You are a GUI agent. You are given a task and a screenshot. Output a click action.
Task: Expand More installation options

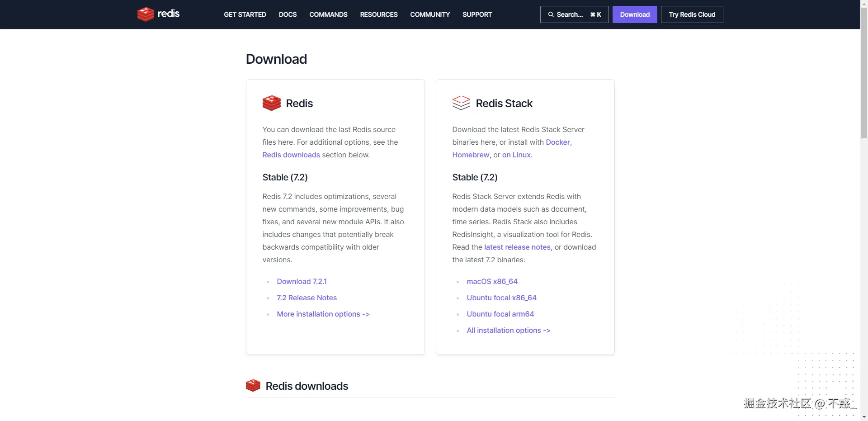pyautogui.click(x=323, y=314)
